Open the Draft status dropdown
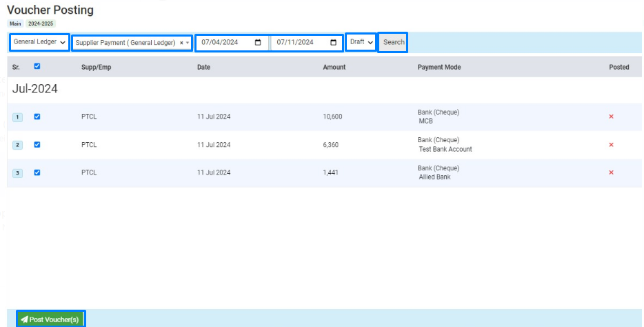The height and width of the screenshot is (327, 644). [361, 42]
